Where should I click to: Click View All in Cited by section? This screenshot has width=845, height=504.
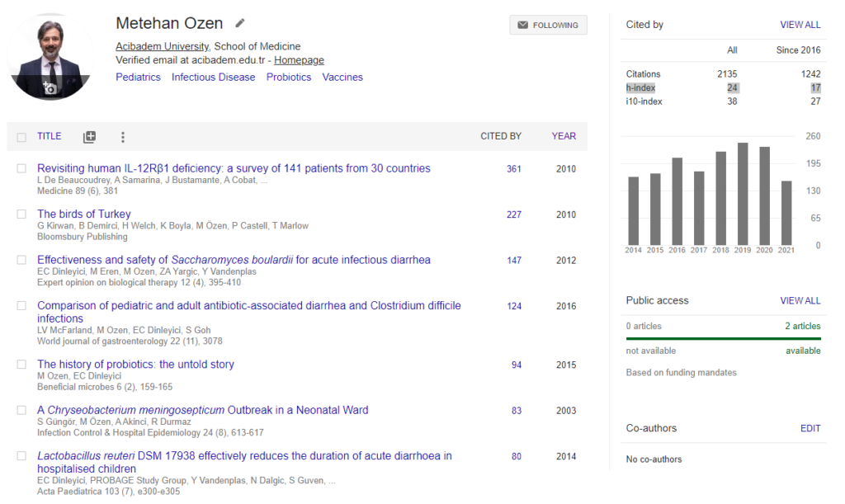pyautogui.click(x=800, y=25)
